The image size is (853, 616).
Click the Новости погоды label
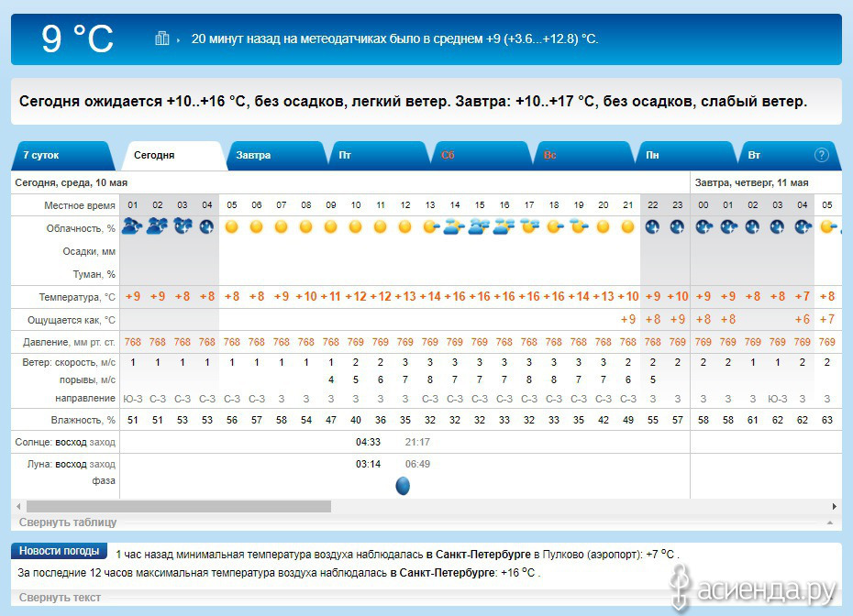59,551
